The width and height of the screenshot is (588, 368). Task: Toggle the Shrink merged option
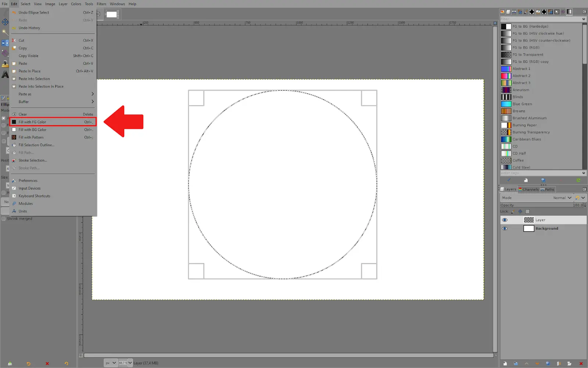pos(4,218)
